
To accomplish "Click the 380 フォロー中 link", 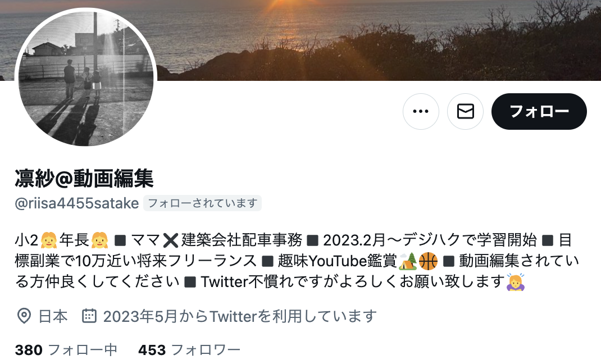I will (x=66, y=350).
